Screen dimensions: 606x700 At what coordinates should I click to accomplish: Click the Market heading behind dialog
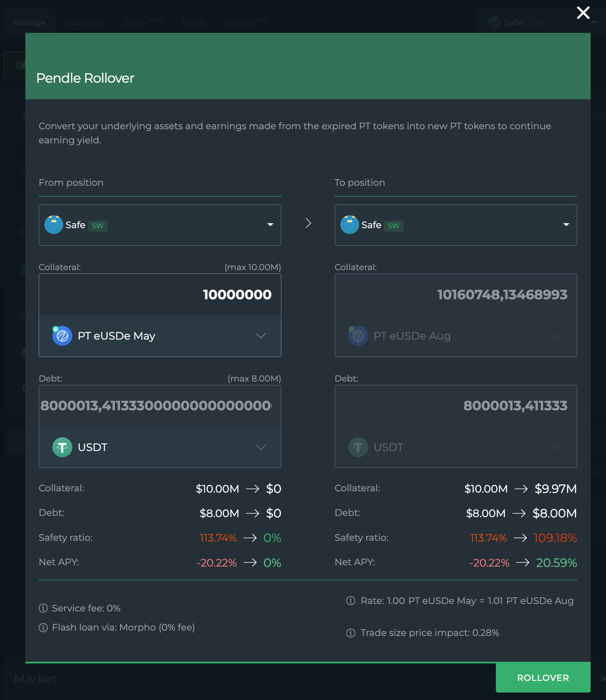tap(35, 679)
